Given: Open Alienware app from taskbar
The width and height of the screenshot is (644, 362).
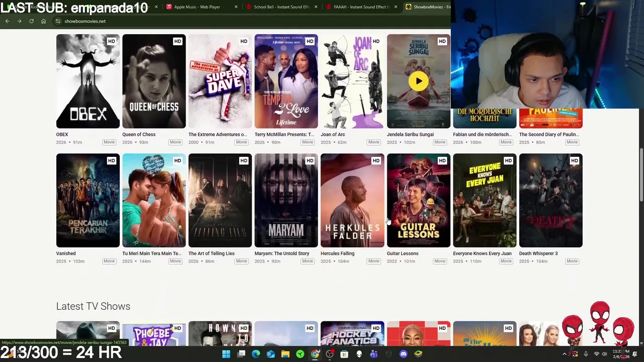Looking at the screenshot, I should coord(359,354).
